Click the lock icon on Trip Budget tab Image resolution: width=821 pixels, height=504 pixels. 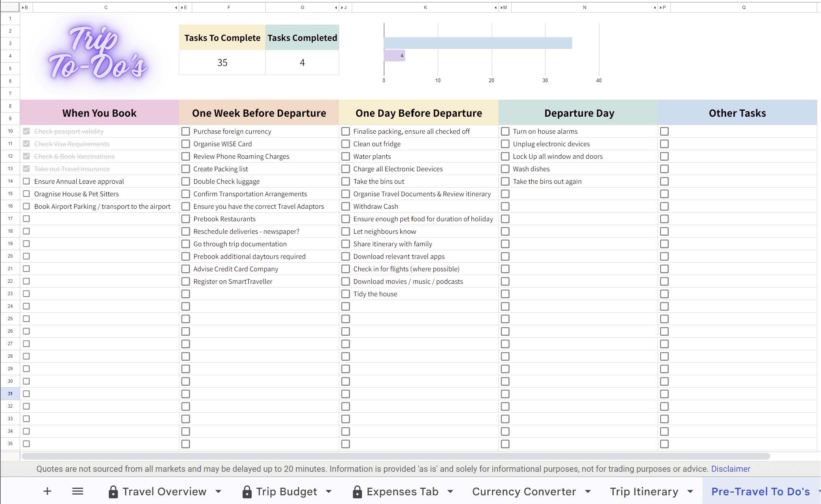247,492
